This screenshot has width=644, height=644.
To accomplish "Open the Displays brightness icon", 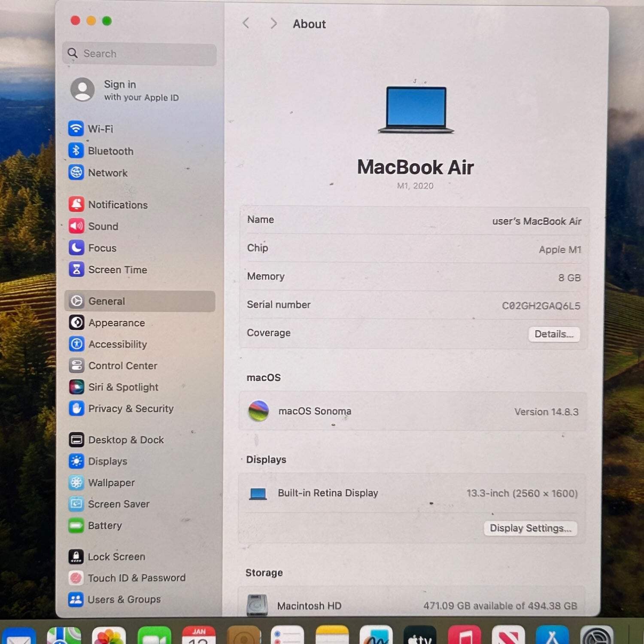I will 76,461.
